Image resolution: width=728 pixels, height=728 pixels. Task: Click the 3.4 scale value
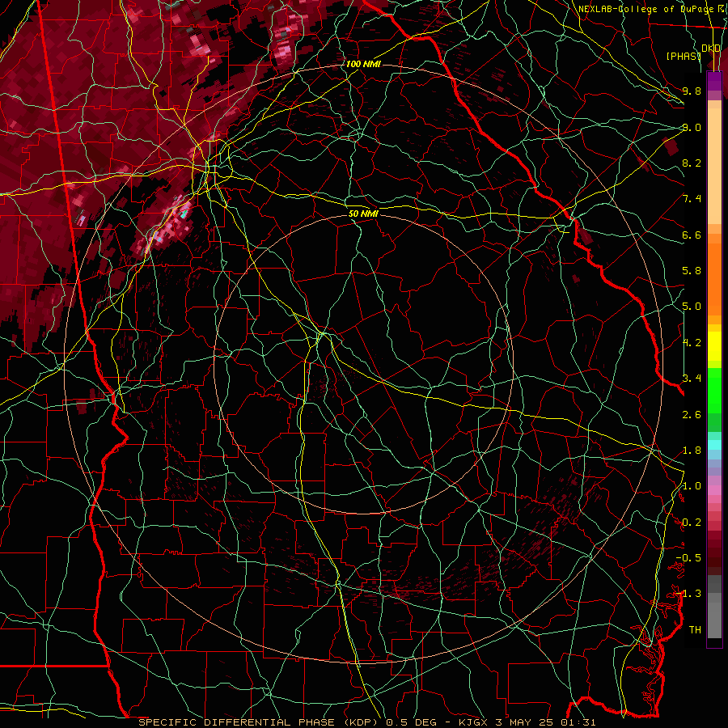point(692,379)
